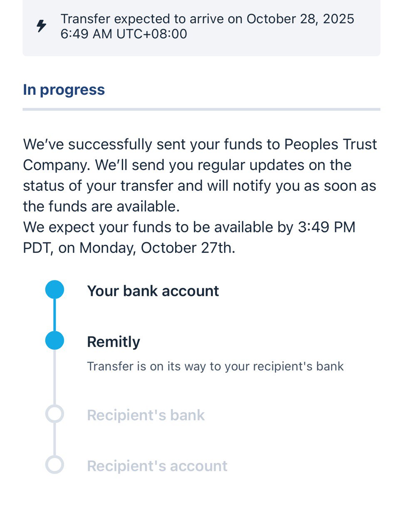Tap the 'Transfer expected to arrive' banner text
This screenshot has height=532, width=403.
207,19
